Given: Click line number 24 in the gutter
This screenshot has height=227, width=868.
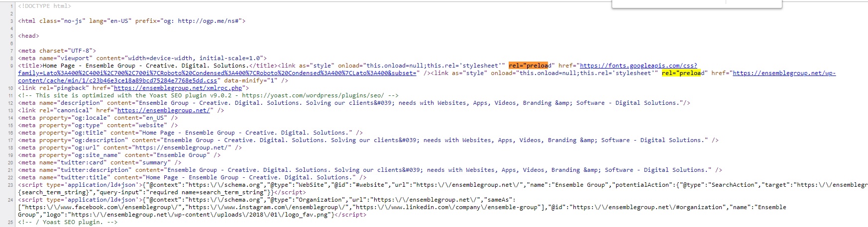Looking at the screenshot, I should (x=10, y=200).
